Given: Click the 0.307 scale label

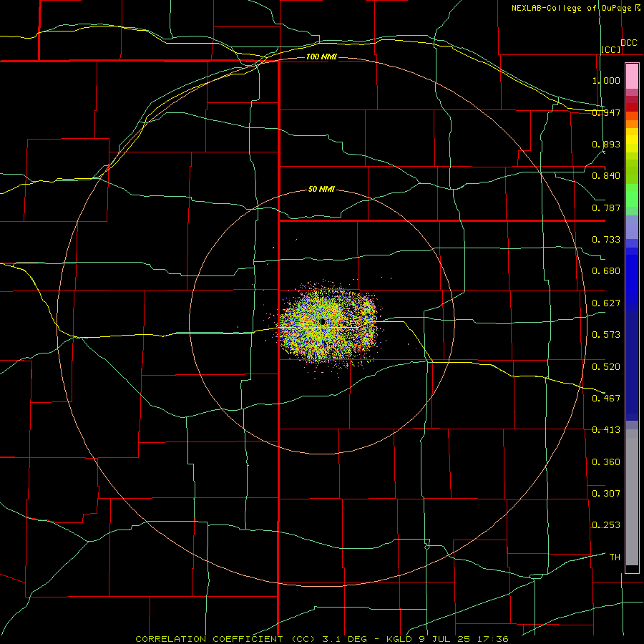Looking at the screenshot, I should [606, 494].
